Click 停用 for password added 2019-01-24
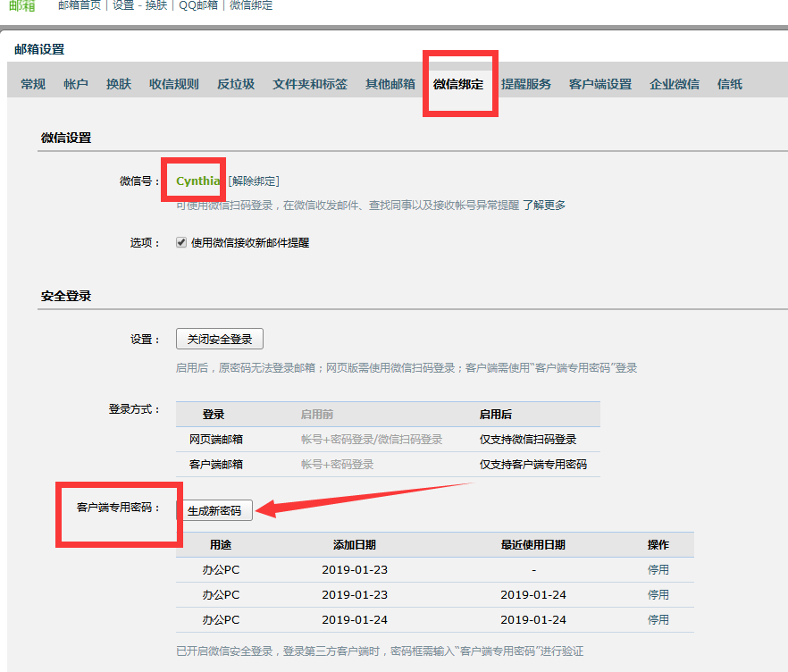 pyautogui.click(x=658, y=619)
